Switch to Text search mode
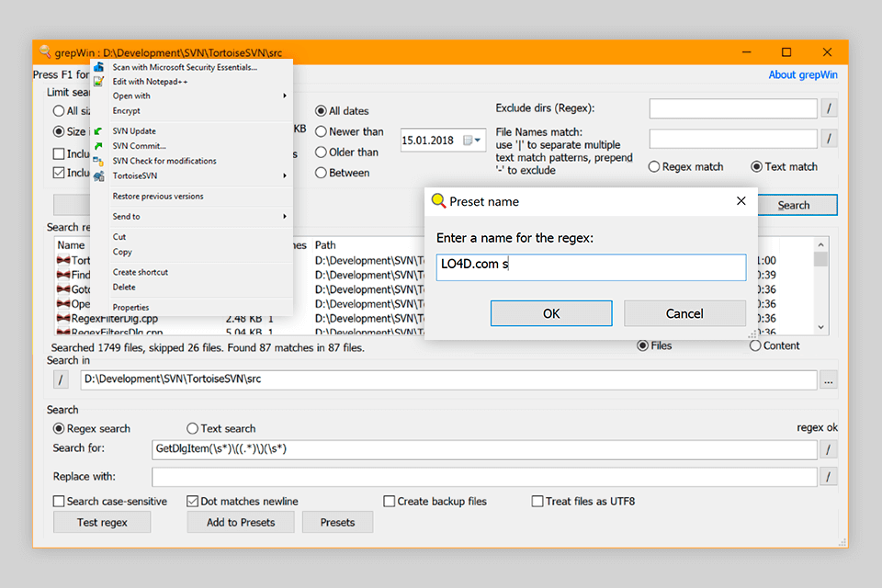This screenshot has width=882, height=588. 192,429
